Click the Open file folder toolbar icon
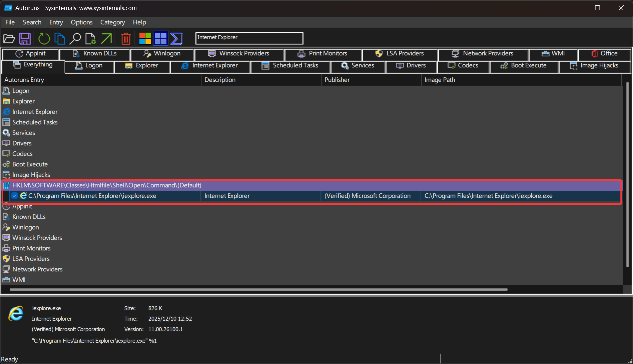This screenshot has height=364, width=633. (9, 39)
